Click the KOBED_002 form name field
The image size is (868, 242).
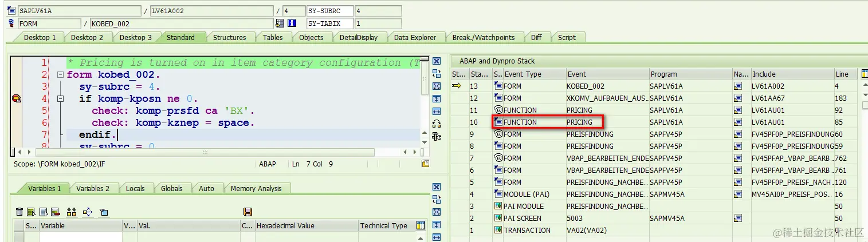(182, 23)
